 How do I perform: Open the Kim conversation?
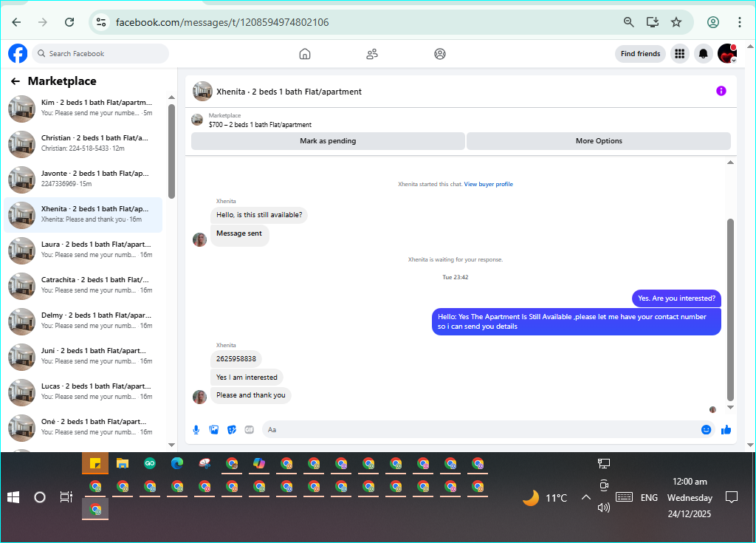pyautogui.click(x=83, y=108)
